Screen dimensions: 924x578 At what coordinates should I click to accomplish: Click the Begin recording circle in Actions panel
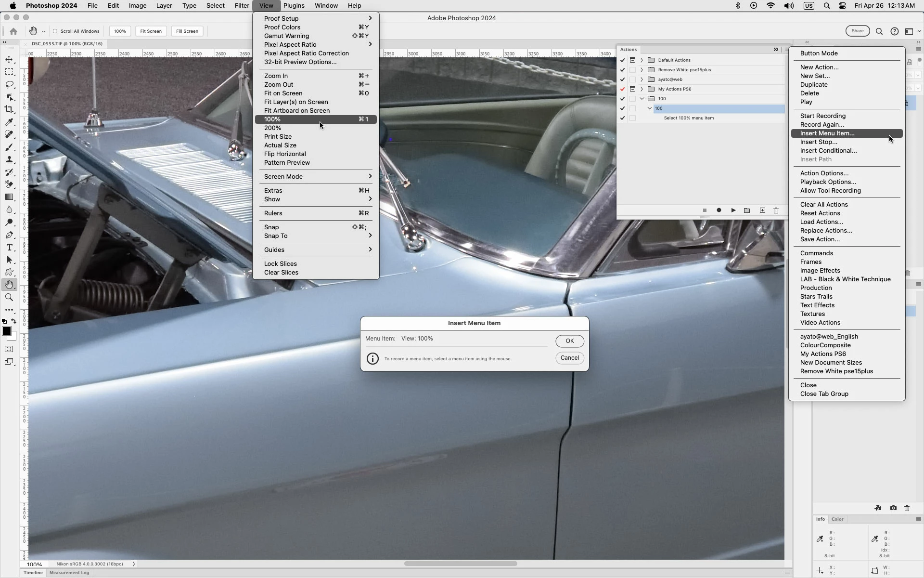pos(719,210)
